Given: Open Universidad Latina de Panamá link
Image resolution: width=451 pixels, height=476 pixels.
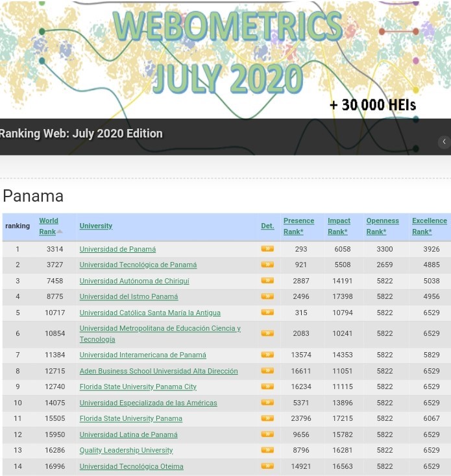Looking at the screenshot, I should coord(128,434).
